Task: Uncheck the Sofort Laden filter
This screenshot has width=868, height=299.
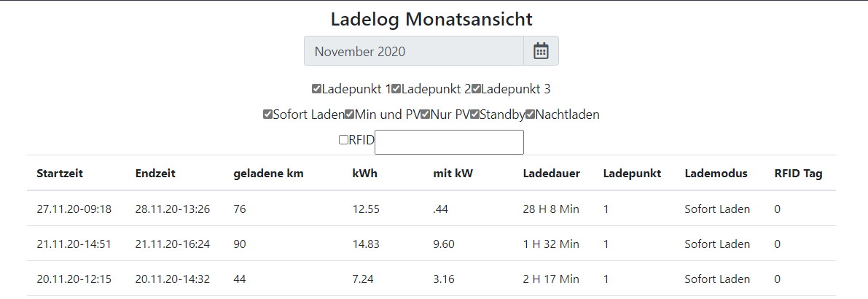Action: pyautogui.click(x=267, y=114)
